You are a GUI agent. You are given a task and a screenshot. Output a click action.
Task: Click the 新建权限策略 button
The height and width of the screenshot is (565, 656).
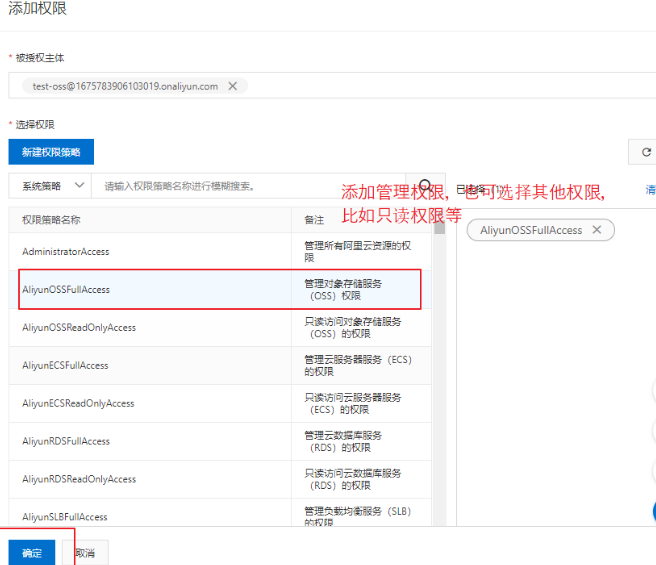(x=51, y=152)
